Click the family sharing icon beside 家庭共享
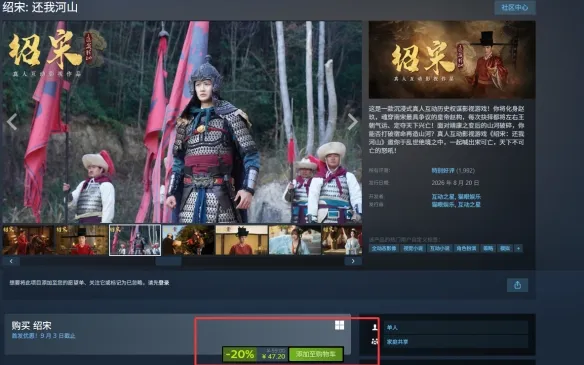 pyautogui.click(x=375, y=341)
